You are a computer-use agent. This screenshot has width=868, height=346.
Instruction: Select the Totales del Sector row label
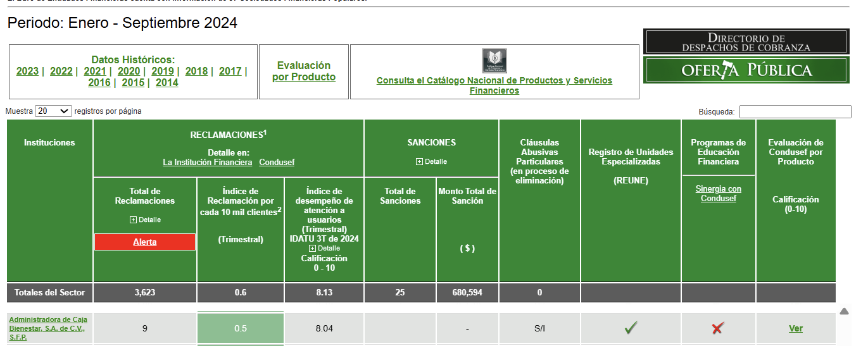click(49, 293)
